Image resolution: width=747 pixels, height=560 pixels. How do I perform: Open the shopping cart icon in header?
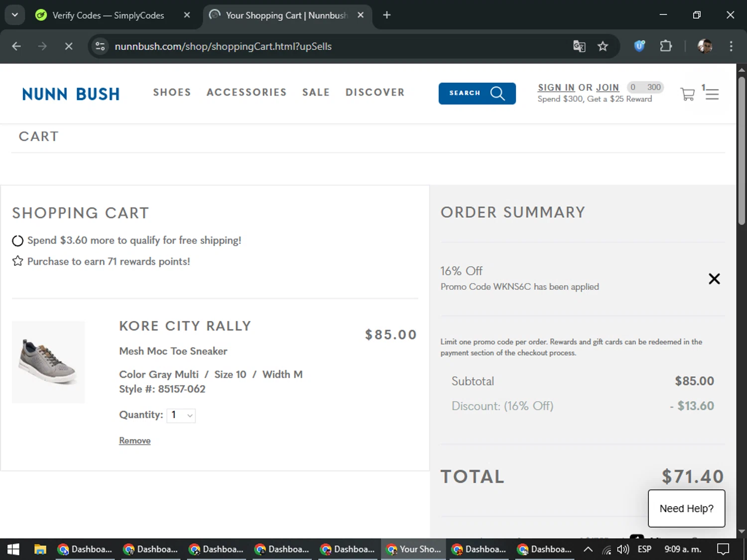(687, 94)
